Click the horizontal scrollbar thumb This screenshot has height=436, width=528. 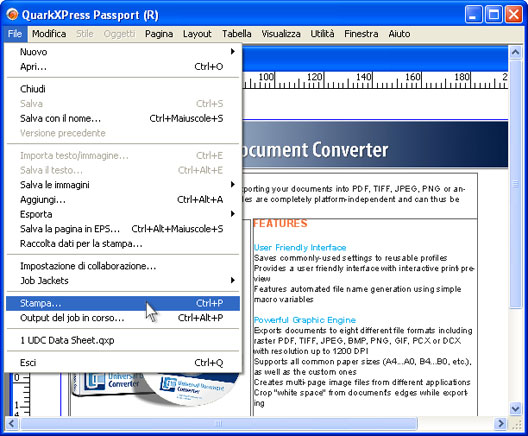pos(219,423)
